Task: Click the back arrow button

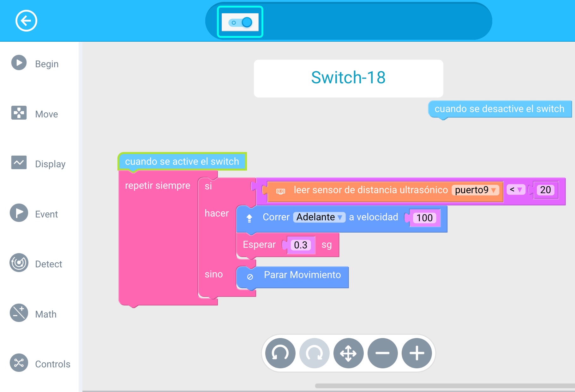Action: (x=26, y=21)
